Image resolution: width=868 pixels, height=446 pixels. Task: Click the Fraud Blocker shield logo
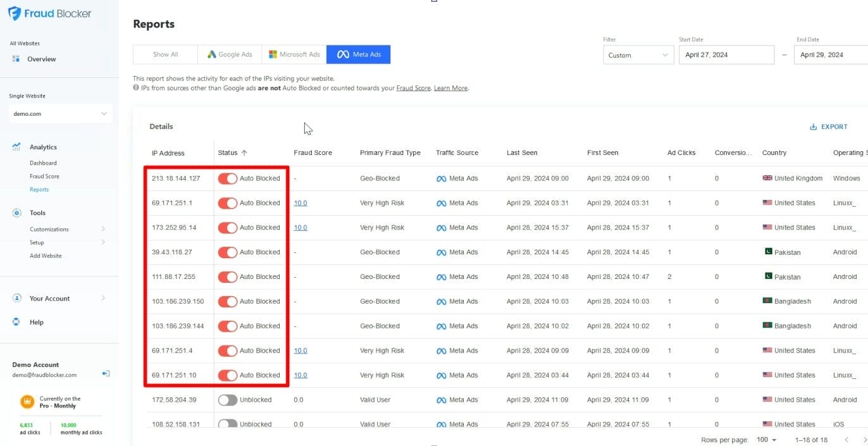click(x=15, y=13)
